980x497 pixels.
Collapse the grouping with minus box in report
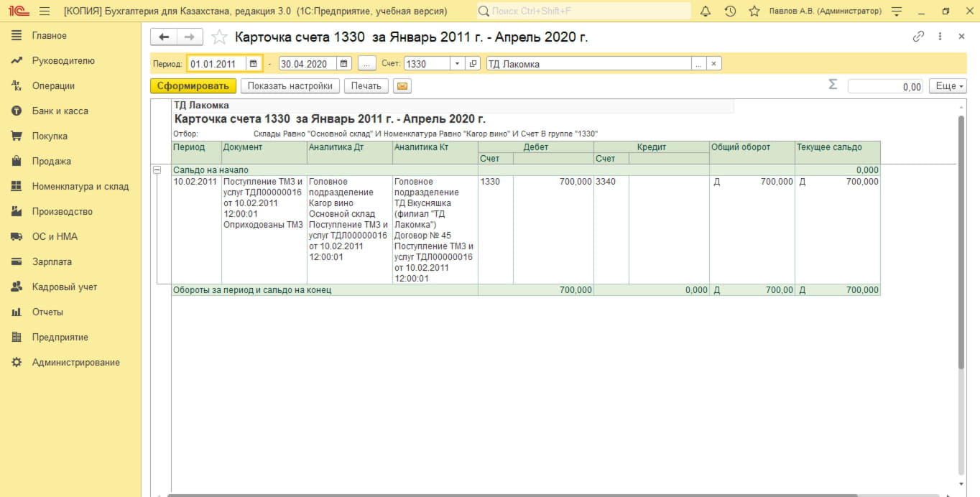point(157,170)
